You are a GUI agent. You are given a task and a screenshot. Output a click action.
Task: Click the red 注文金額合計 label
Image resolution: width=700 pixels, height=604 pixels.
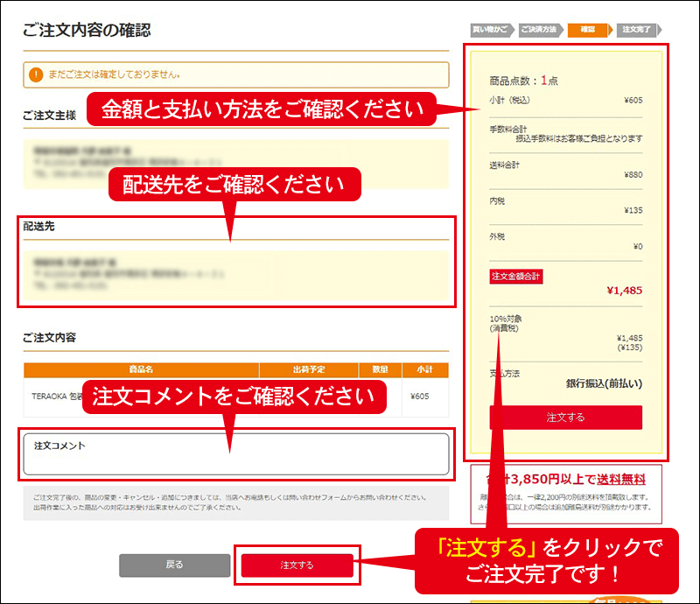[517, 277]
